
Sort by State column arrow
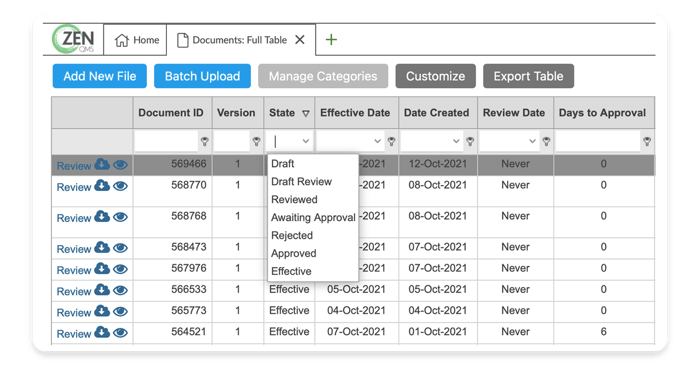tap(306, 113)
